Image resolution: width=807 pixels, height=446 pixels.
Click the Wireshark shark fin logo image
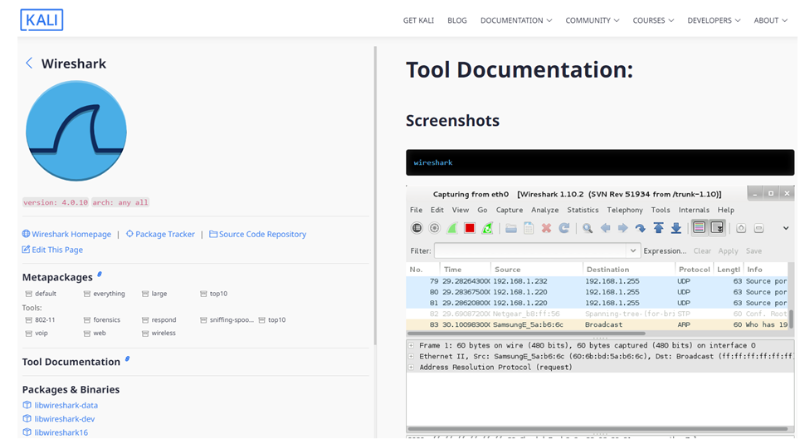click(76, 131)
